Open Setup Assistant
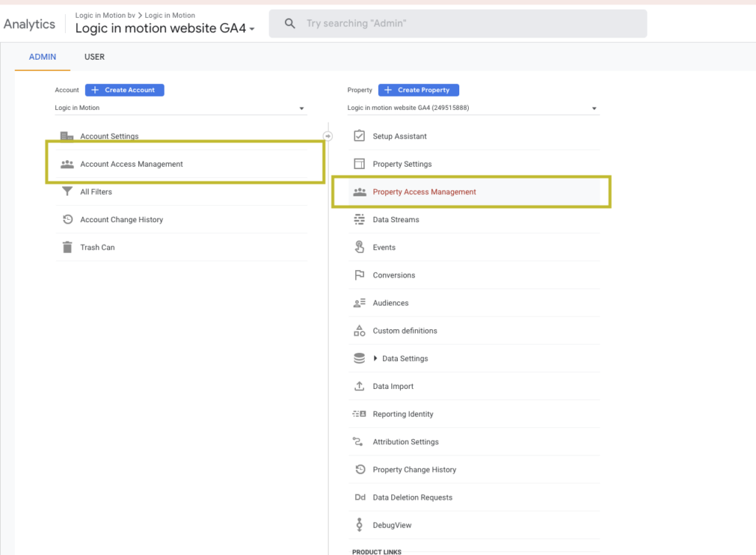Image resolution: width=756 pixels, height=555 pixels. [399, 137]
